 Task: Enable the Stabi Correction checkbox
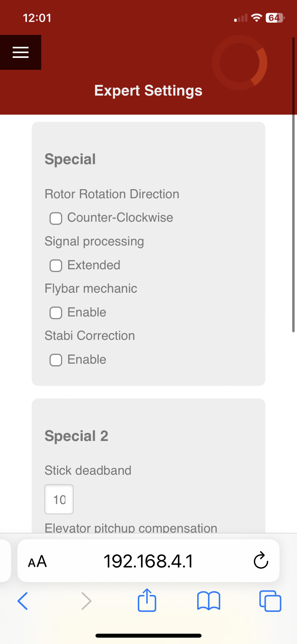(56, 360)
